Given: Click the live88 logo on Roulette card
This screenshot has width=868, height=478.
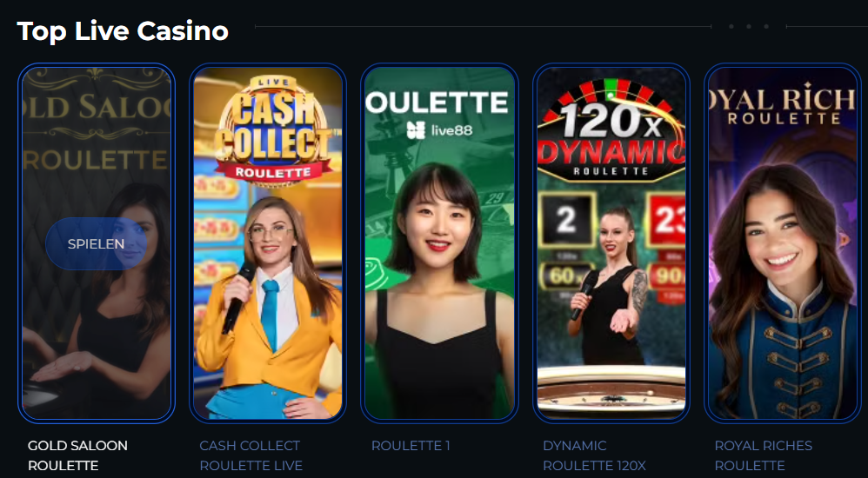Looking at the screenshot, I should [x=439, y=130].
